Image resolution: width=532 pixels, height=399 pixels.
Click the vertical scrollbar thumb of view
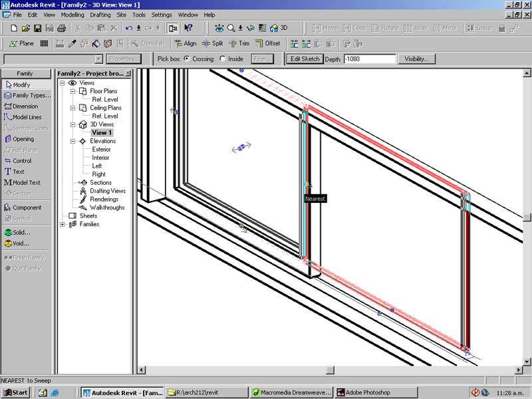coord(527,217)
